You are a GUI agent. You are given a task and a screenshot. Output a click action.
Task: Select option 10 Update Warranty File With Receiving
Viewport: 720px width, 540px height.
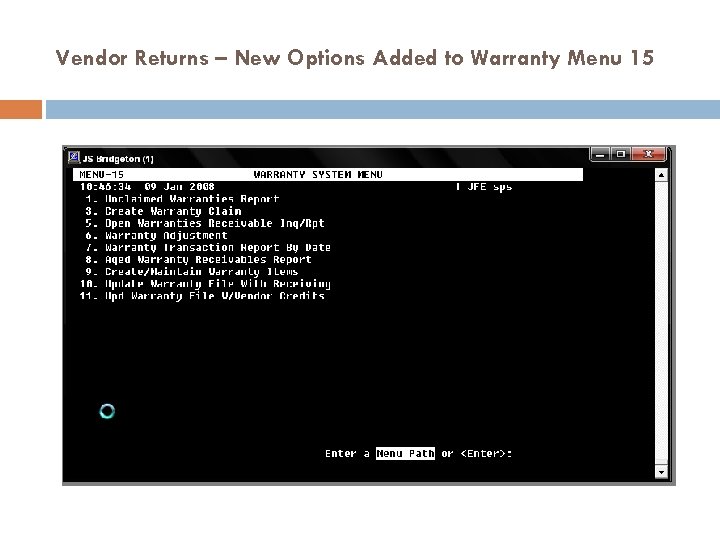(x=205, y=284)
